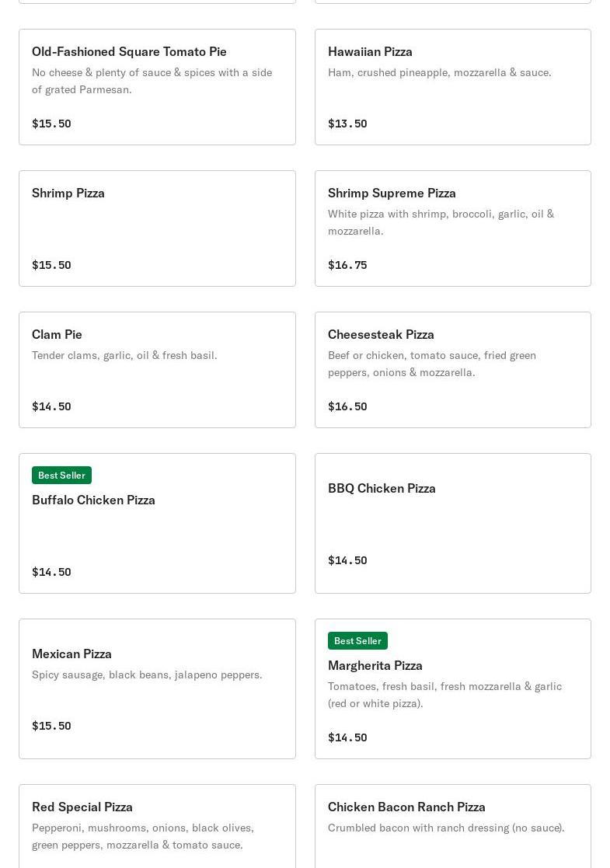Open Shrimp Supreme Pizza details

coord(453,228)
